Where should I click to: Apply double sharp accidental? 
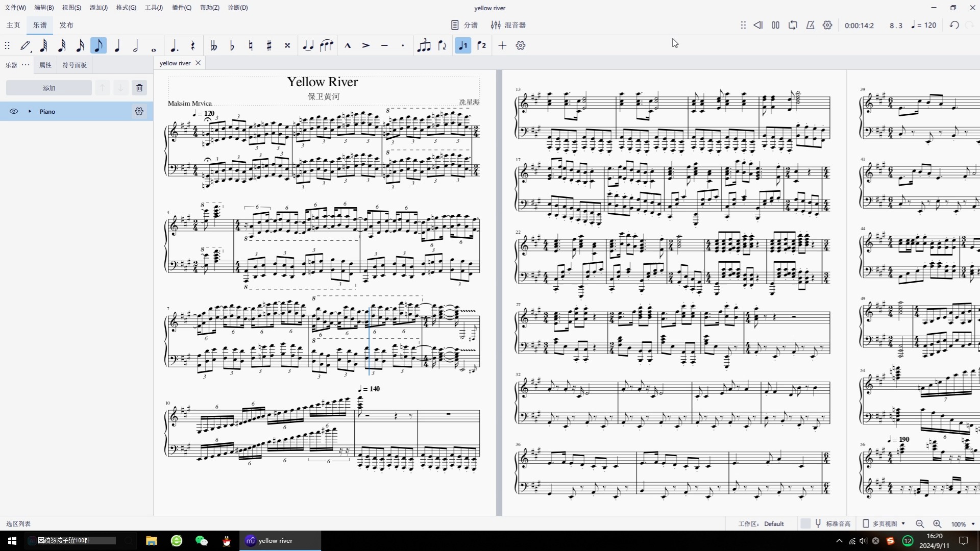click(287, 45)
